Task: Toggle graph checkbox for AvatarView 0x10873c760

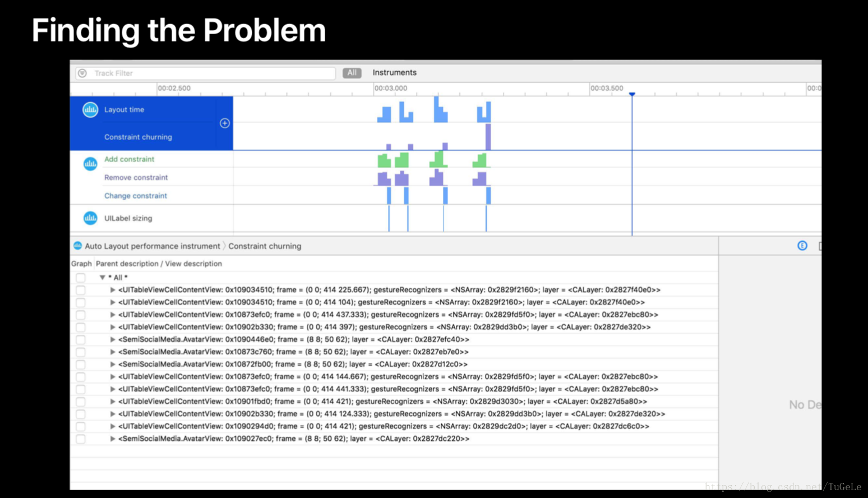Action: [81, 352]
